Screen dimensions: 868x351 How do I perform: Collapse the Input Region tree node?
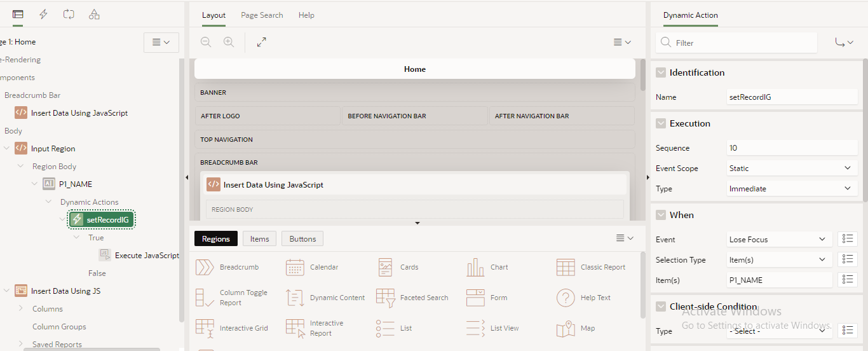pyautogui.click(x=6, y=149)
